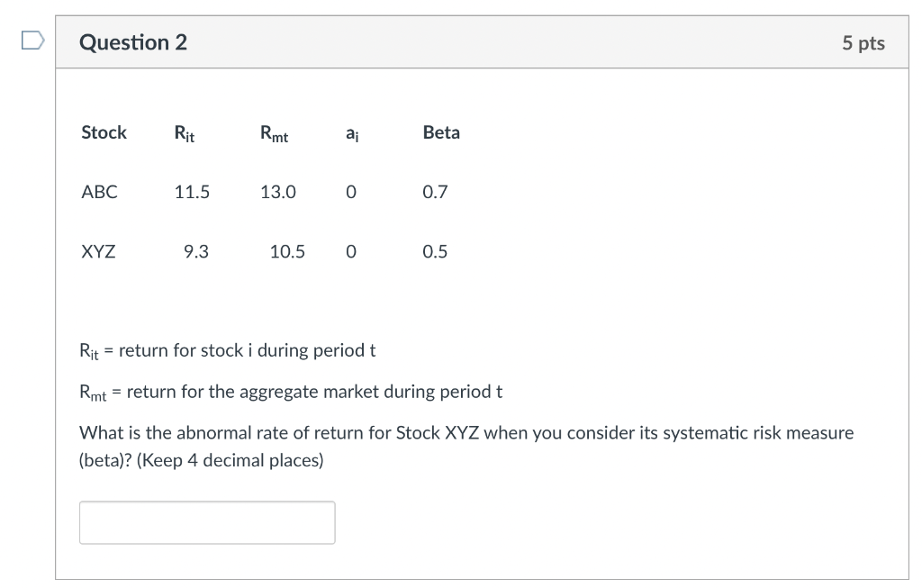
Task: Click the 'return for stock i' definition line
Action: point(228,350)
